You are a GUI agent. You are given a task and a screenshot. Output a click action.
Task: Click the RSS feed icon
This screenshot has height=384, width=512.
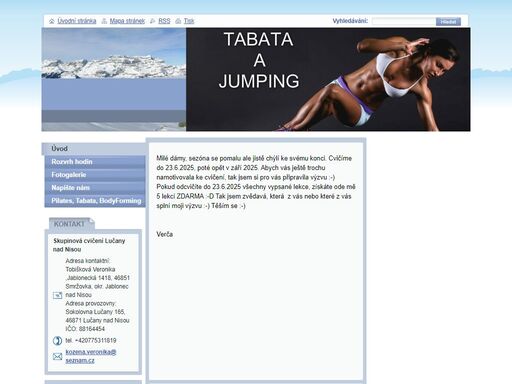[x=153, y=21]
